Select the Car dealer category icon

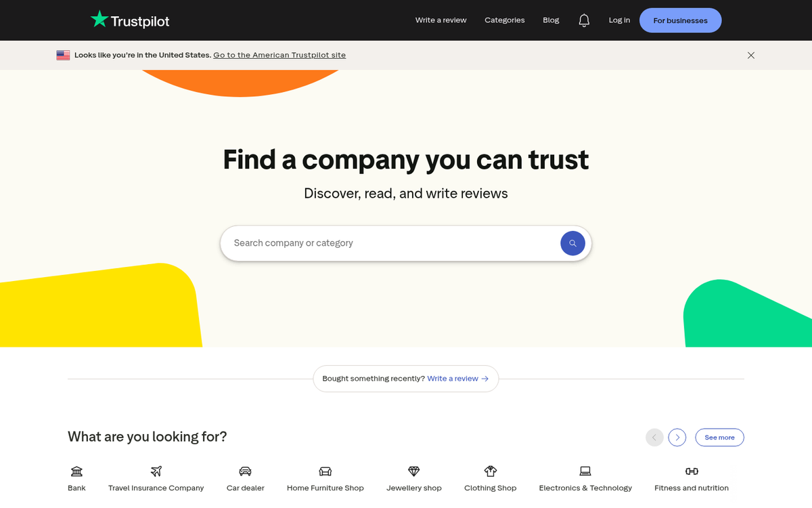(245, 471)
